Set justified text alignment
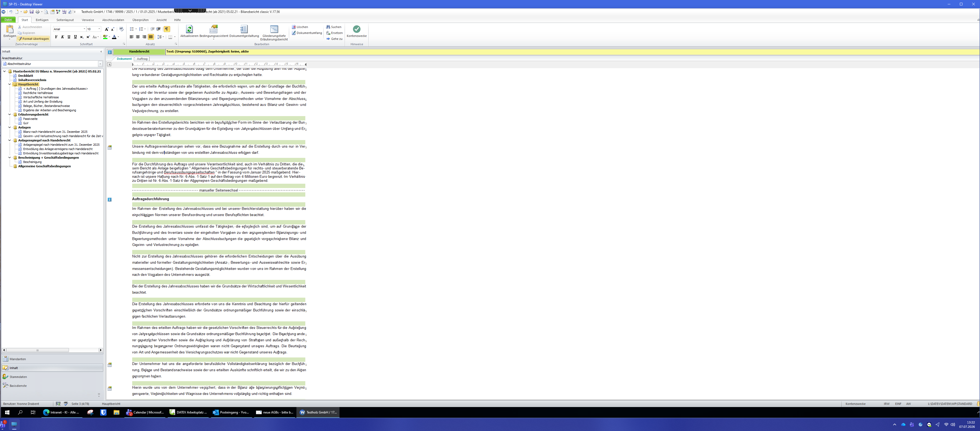This screenshot has width=980, height=431. point(151,37)
